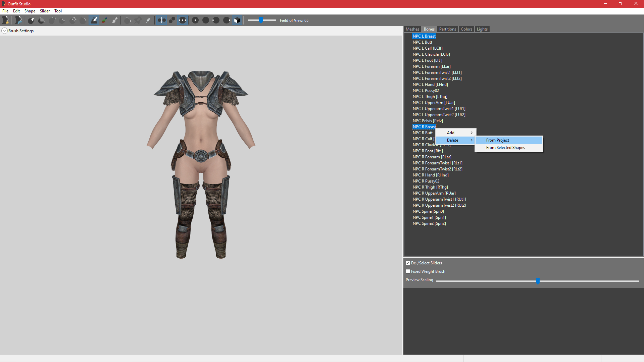
Task: Click the New Project toolbar icon
Action: (6, 20)
